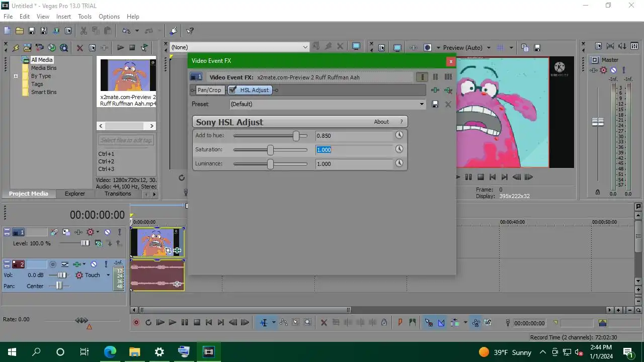Open the Preview (Auto) quality dropdown
This screenshot has width=644, height=362.
click(488, 48)
